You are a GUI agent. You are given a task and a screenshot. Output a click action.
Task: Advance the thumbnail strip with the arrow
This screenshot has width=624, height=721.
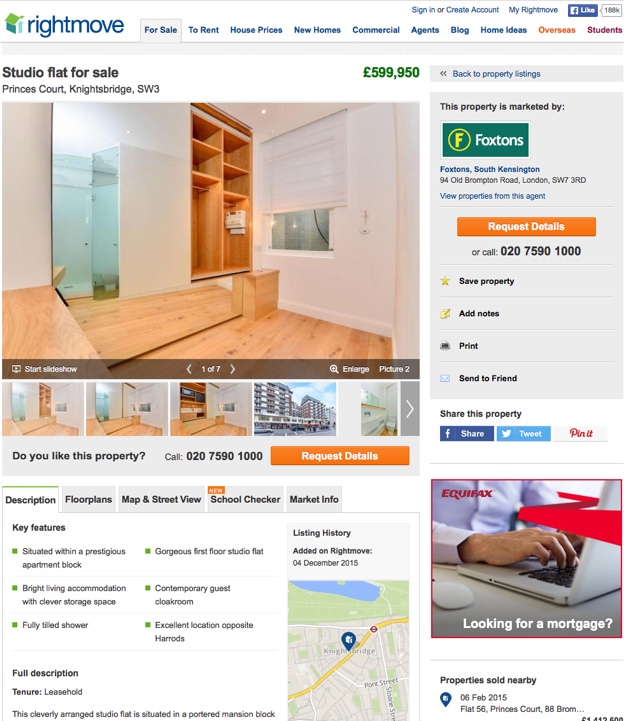(x=410, y=409)
